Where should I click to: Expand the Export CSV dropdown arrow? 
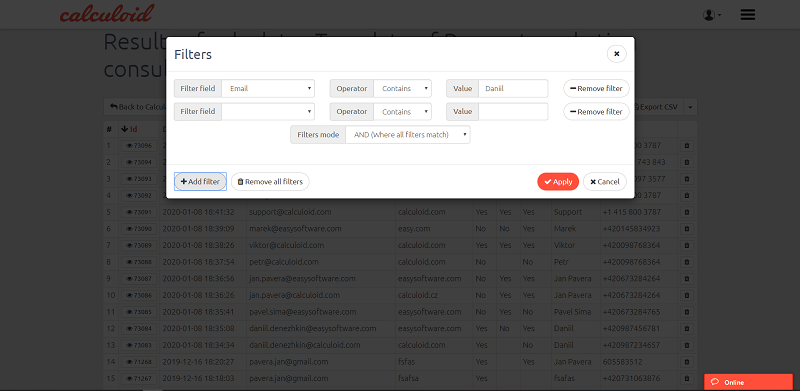tap(690, 107)
